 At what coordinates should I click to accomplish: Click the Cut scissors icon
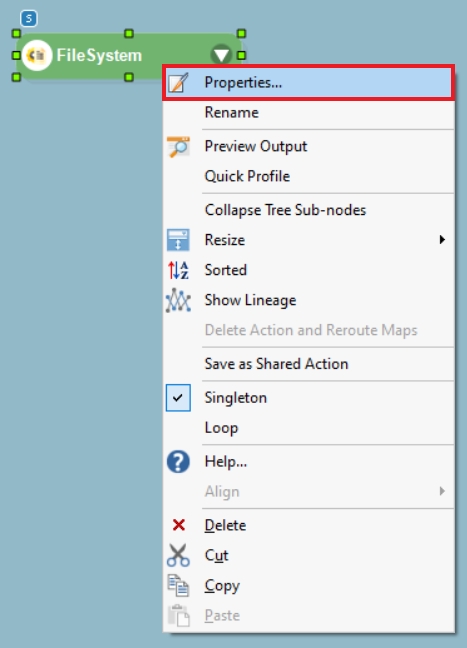point(178,555)
